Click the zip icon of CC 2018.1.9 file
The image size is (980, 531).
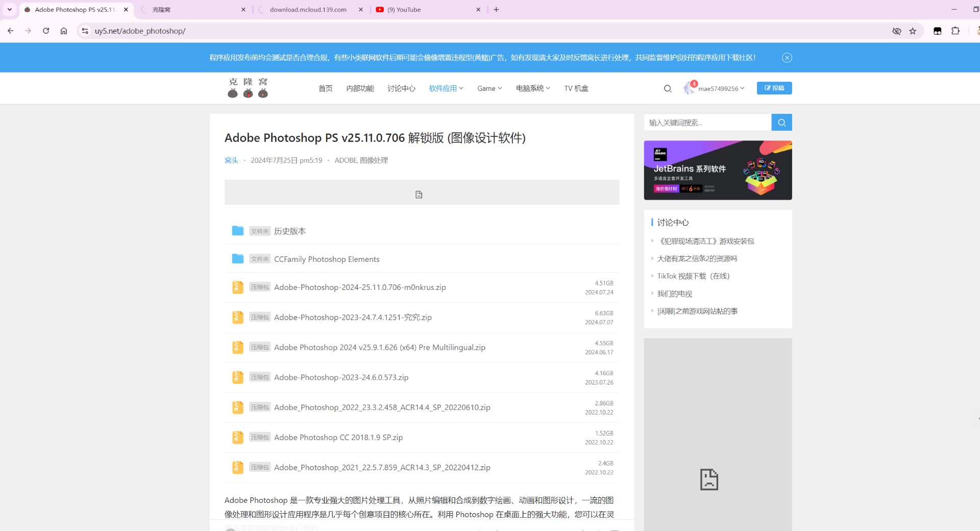[x=237, y=437]
